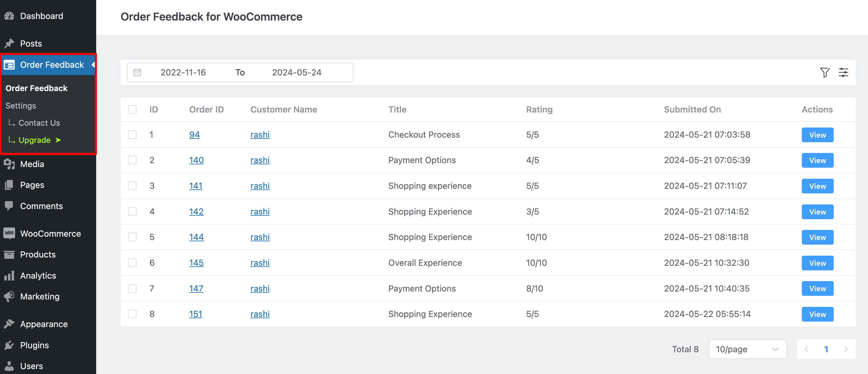View feedback for order 140
Image resolution: width=868 pixels, height=374 pixels.
pyautogui.click(x=817, y=160)
